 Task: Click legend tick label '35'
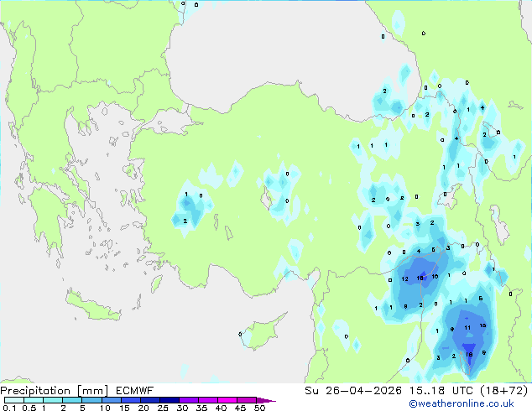click(201, 408)
